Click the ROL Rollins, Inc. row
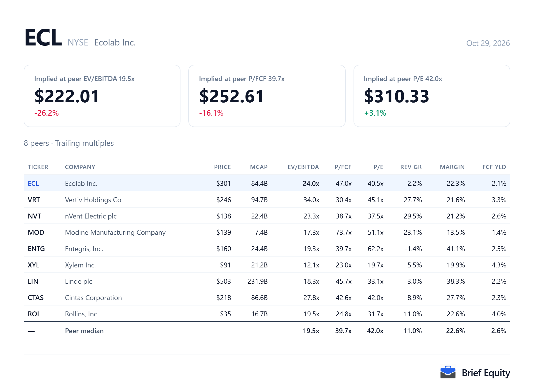This screenshot has height=392, width=534. 267,314
